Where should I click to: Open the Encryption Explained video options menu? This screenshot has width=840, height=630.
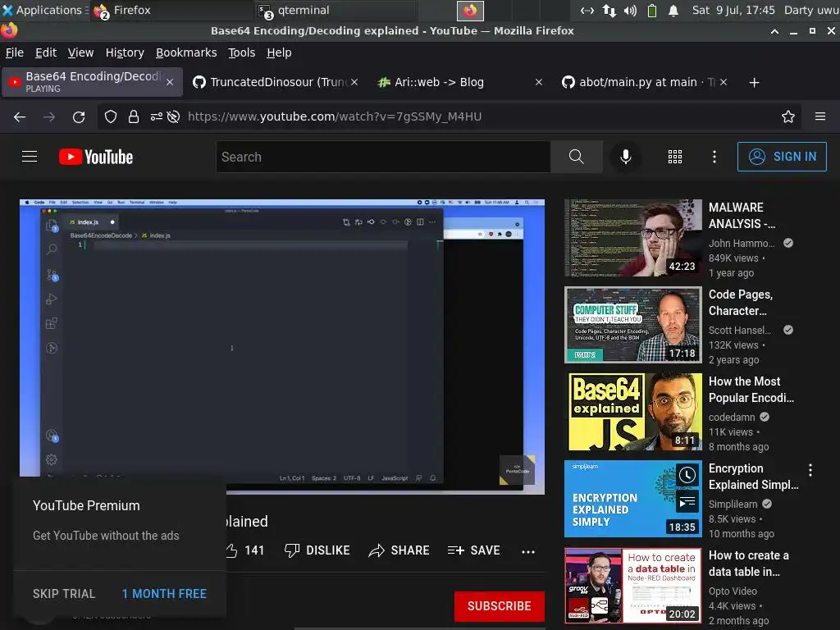[x=810, y=470]
